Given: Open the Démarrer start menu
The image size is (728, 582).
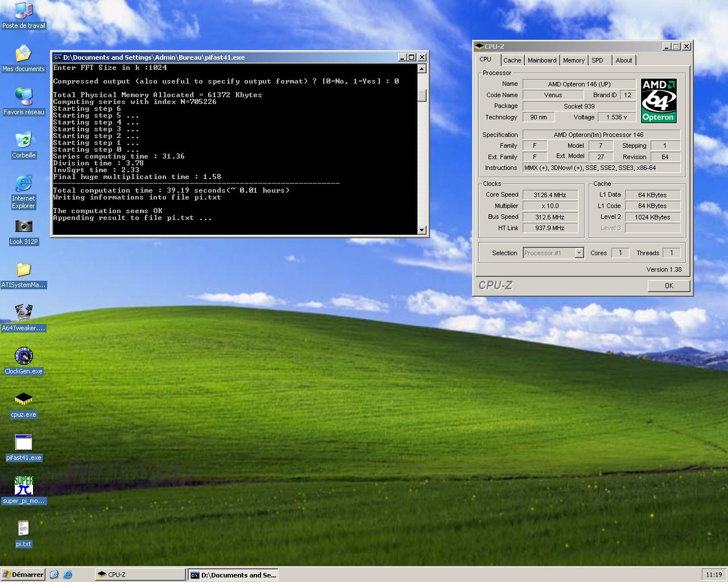Looking at the screenshot, I should [23, 575].
